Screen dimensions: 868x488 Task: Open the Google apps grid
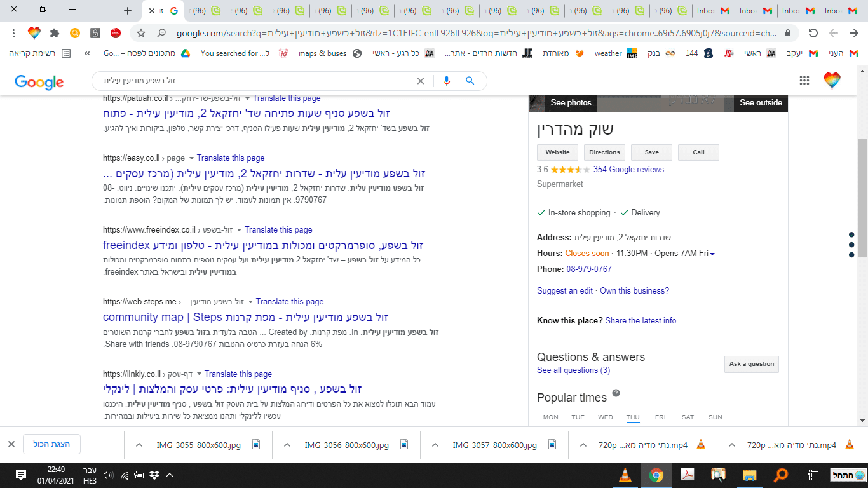(x=804, y=80)
